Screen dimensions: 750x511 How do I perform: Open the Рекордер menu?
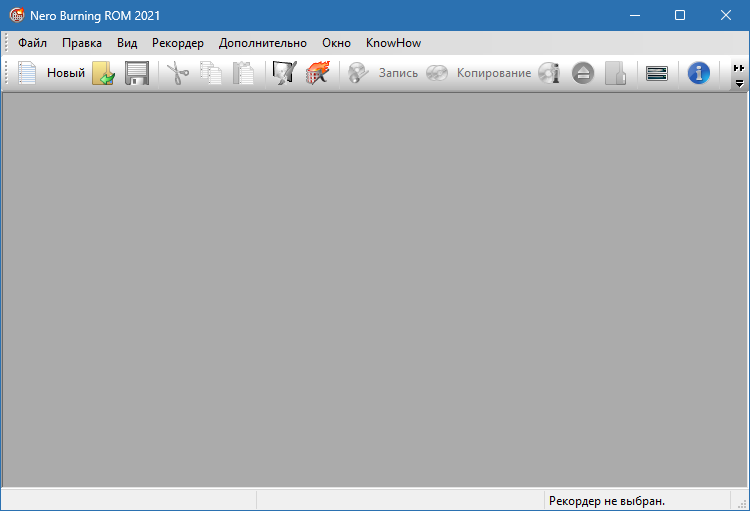(x=178, y=43)
